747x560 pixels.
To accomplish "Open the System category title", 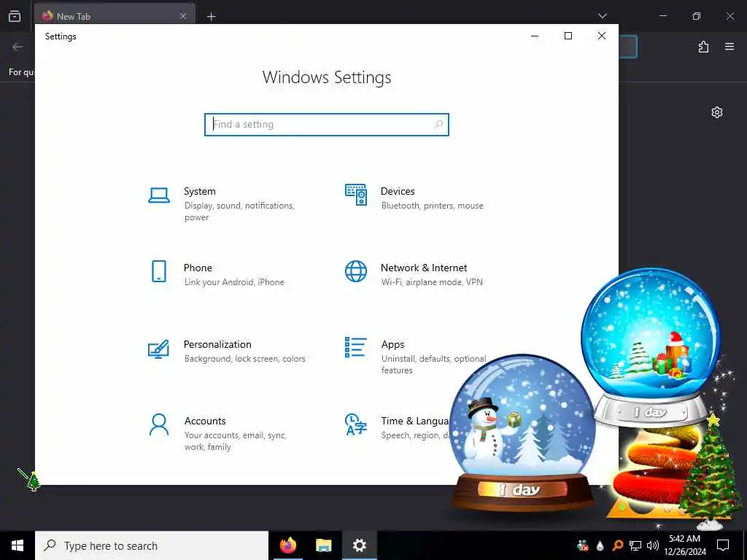I will click(x=200, y=192).
